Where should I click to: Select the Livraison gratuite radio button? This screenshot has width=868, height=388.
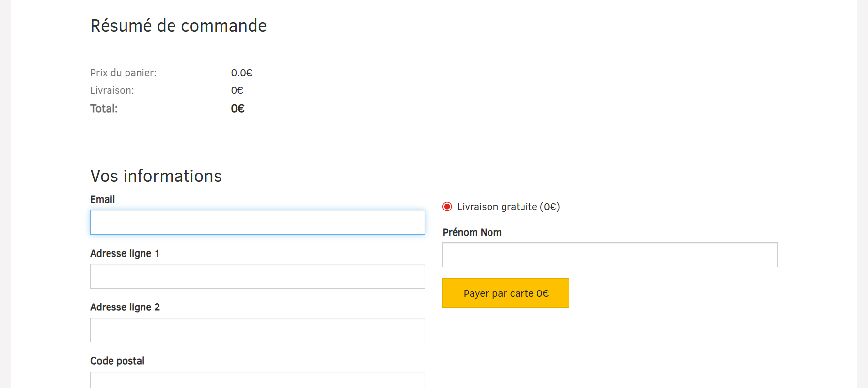(x=447, y=207)
